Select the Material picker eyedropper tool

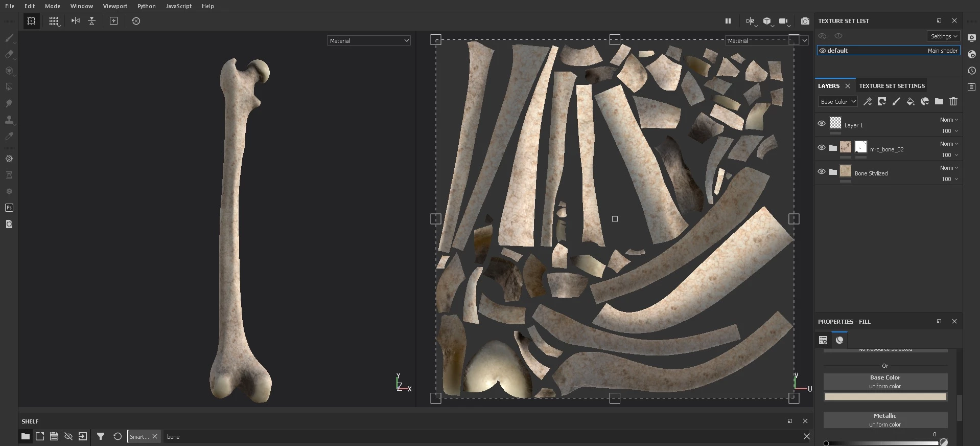9,136
